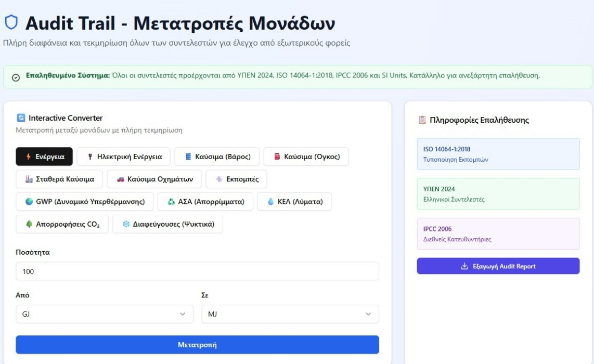The image size is (594, 364).
Task: Click the tree icon on Απορροφήσεις CO₂
Action: click(29, 224)
